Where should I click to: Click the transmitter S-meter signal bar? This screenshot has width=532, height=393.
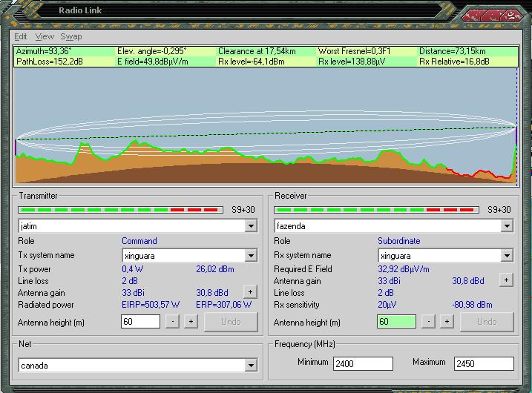pyautogui.click(x=120, y=210)
